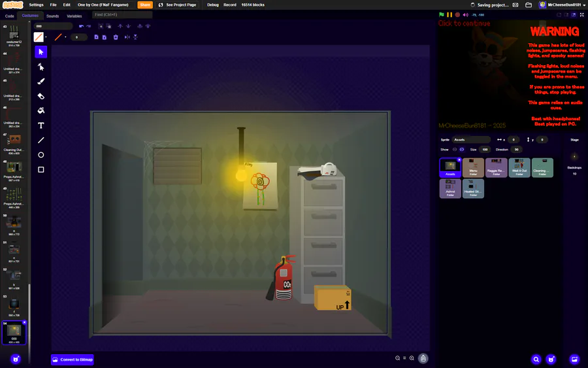Click the Redo arrow in costume editor

tap(89, 26)
